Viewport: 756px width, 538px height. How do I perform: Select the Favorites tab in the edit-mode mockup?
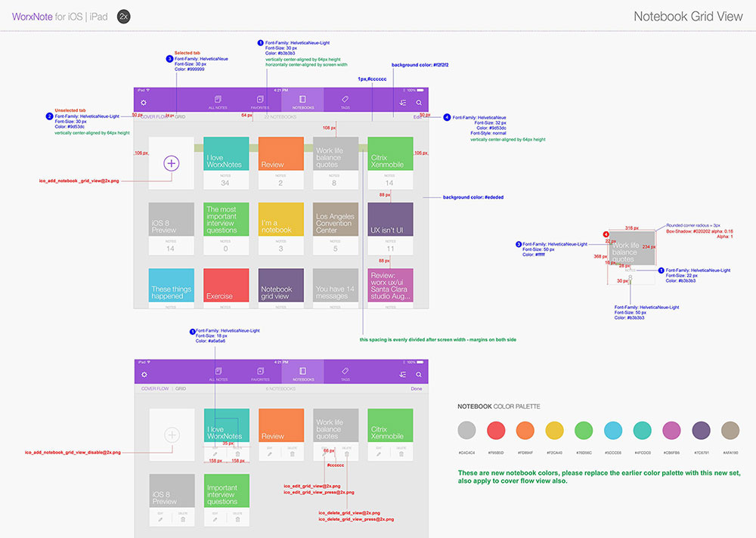[x=260, y=373]
